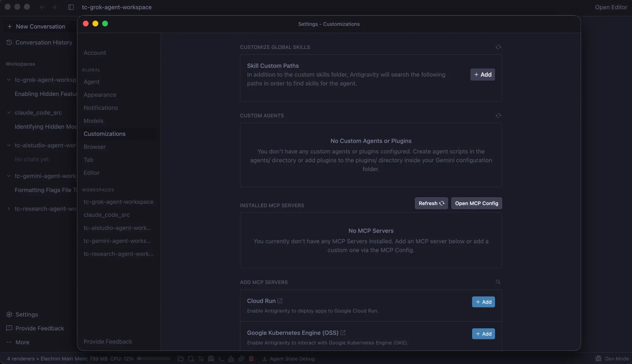Open tc-grok-agent-workspace settings under Workspaces
The height and width of the screenshot is (364, 632).
point(118,202)
